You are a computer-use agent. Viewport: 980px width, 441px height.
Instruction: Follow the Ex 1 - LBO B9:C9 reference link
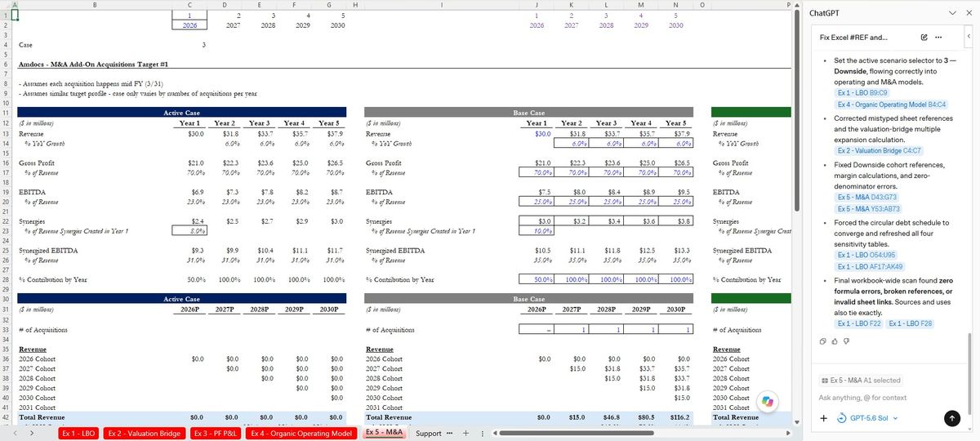(864, 93)
